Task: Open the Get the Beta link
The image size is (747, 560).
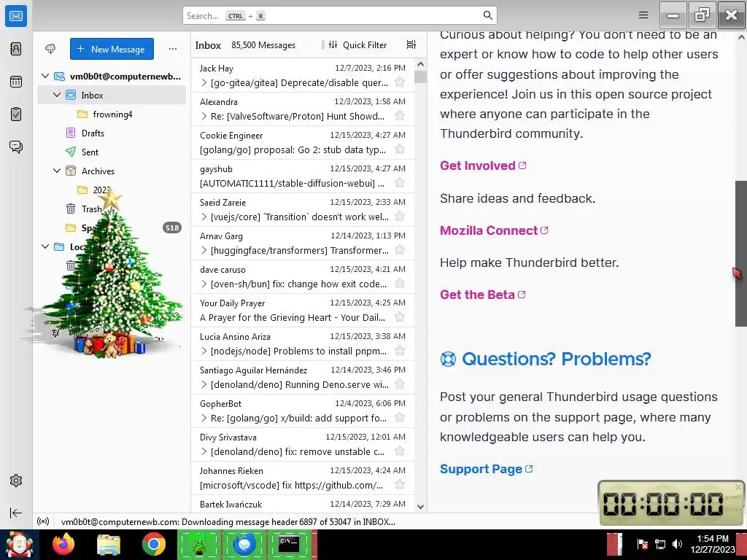Action: point(482,295)
